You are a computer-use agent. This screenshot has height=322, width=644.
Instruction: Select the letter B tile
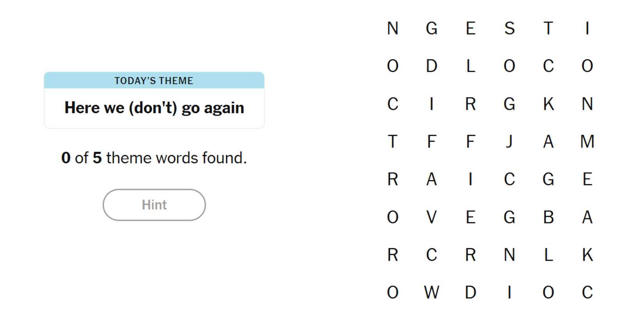pos(548,217)
